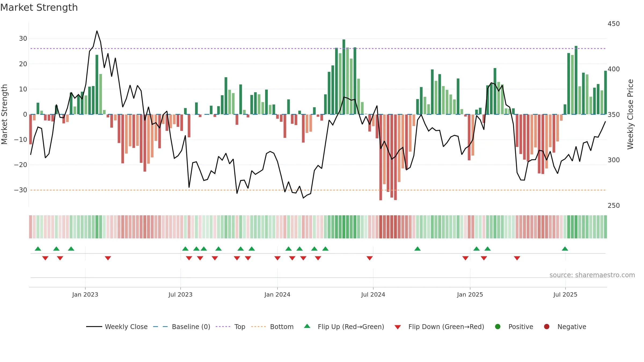This screenshot has height=362, width=644.
Task: Toggle Flip Up (Red→Green) legend entry
Action: coord(344,327)
